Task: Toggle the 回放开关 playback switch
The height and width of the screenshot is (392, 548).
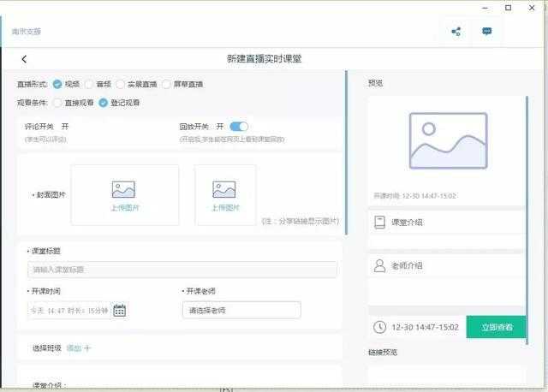Action: (x=239, y=127)
